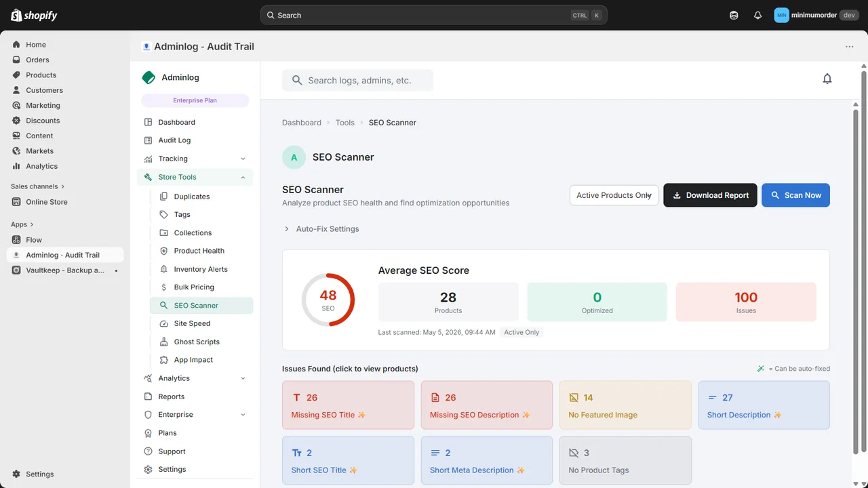Click the Scan Now button
868x488 pixels.
(795, 195)
